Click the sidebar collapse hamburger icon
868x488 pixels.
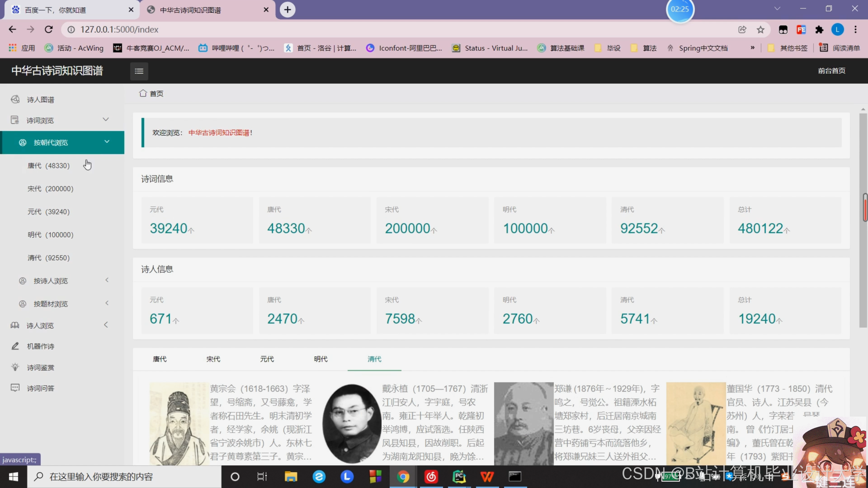pos(139,71)
